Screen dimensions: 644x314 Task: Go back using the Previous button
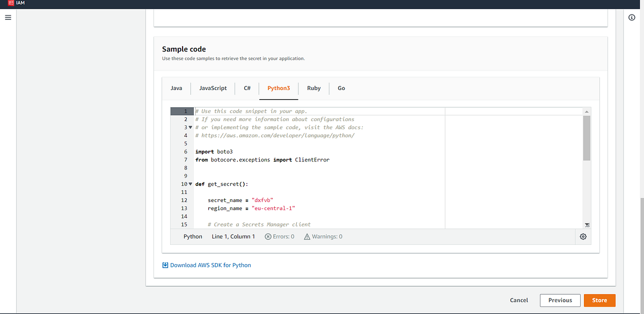(560, 300)
